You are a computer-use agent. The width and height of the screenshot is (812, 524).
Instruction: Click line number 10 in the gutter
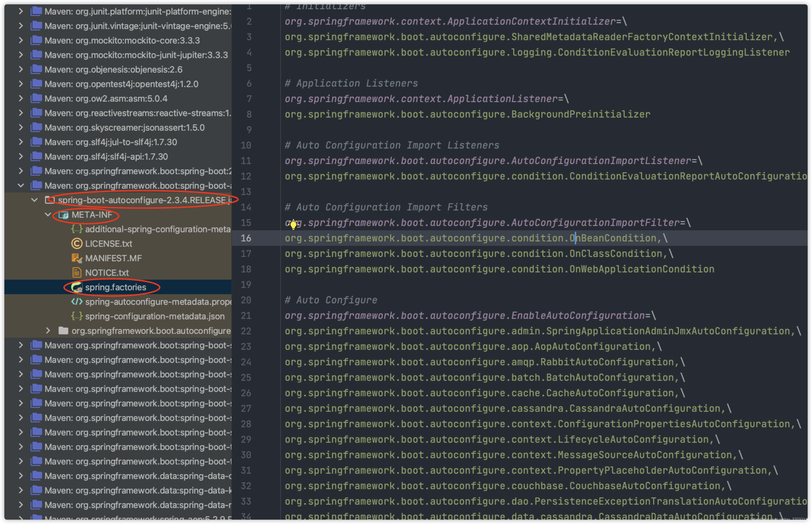246,145
